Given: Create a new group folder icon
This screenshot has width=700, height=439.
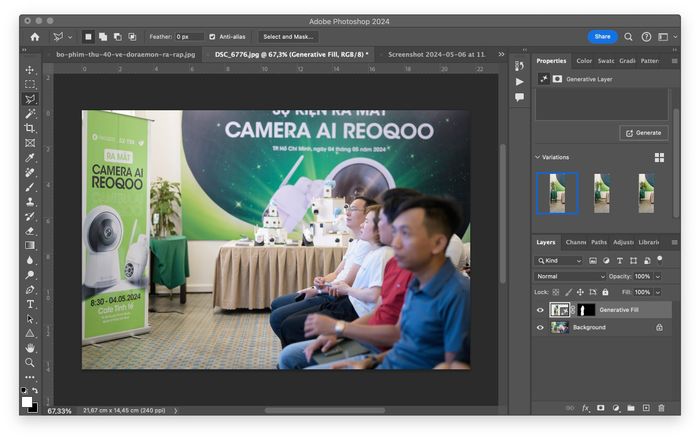Looking at the screenshot, I should [631, 408].
